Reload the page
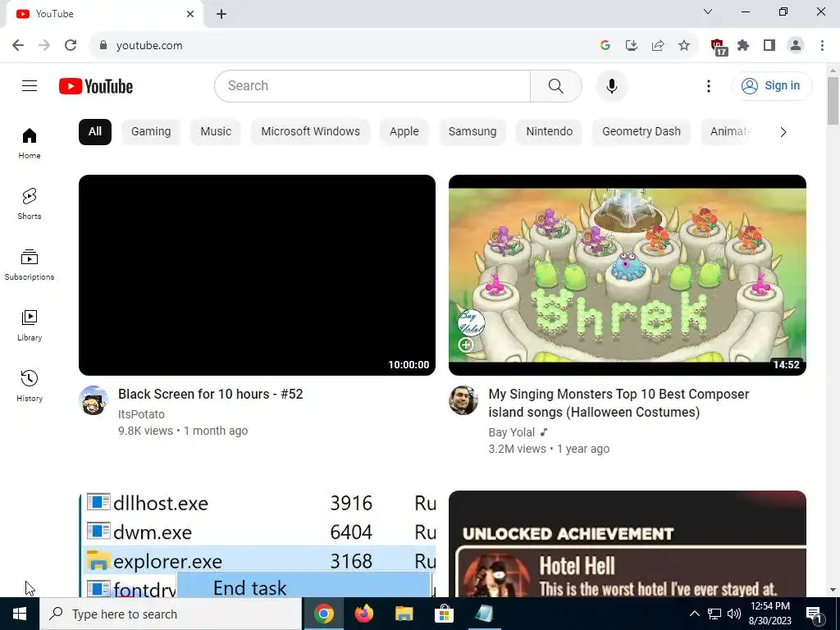The height and width of the screenshot is (630, 840). click(71, 45)
